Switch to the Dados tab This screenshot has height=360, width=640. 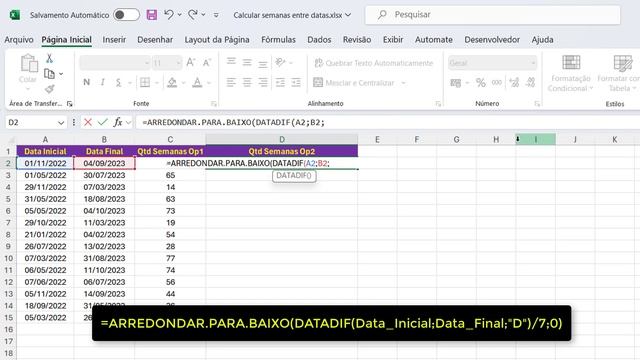tap(319, 40)
